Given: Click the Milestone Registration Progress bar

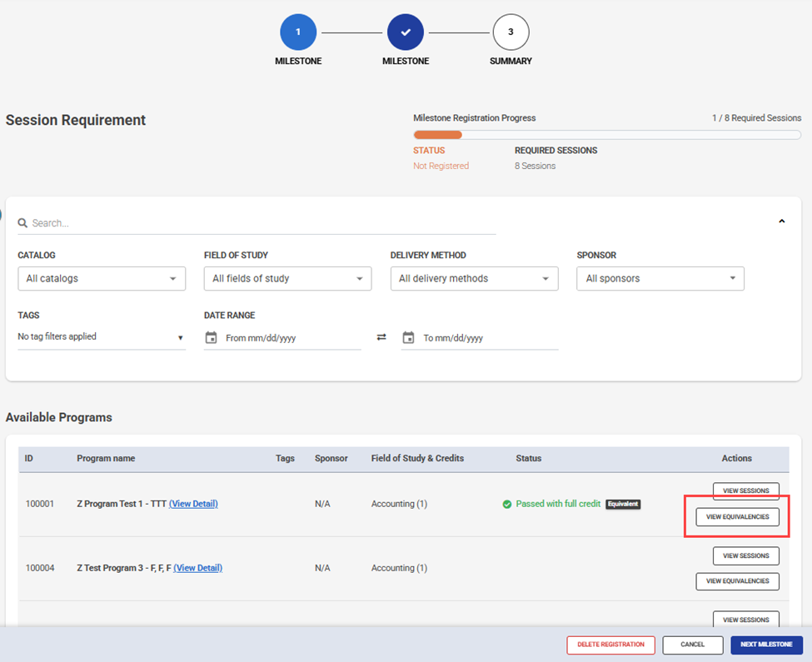Looking at the screenshot, I should pyautogui.click(x=607, y=135).
